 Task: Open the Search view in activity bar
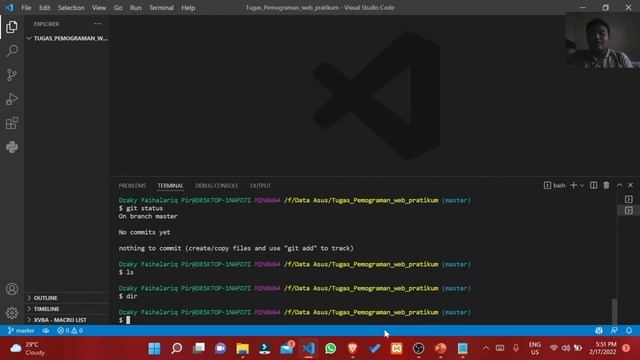point(12,51)
